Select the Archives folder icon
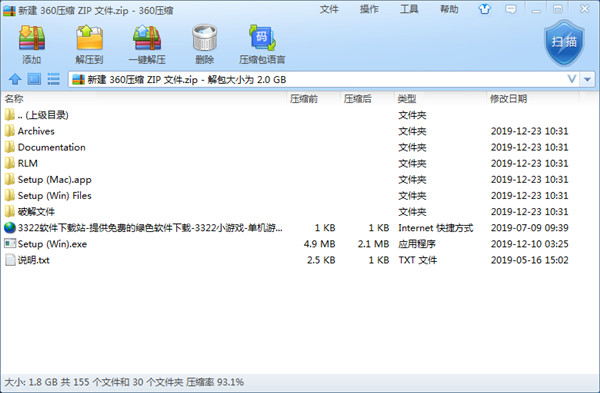Viewport: 600px width, 393px height. click(x=10, y=131)
